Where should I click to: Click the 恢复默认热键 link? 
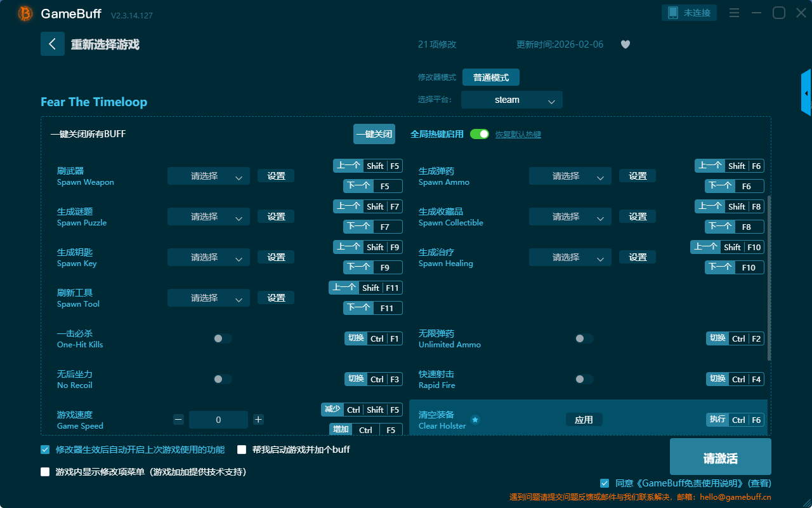[518, 135]
